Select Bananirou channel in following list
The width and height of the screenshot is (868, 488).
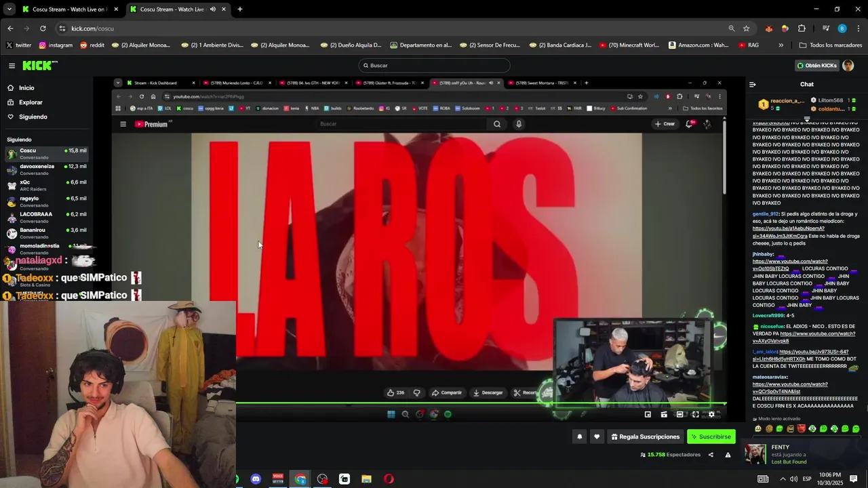46,233
